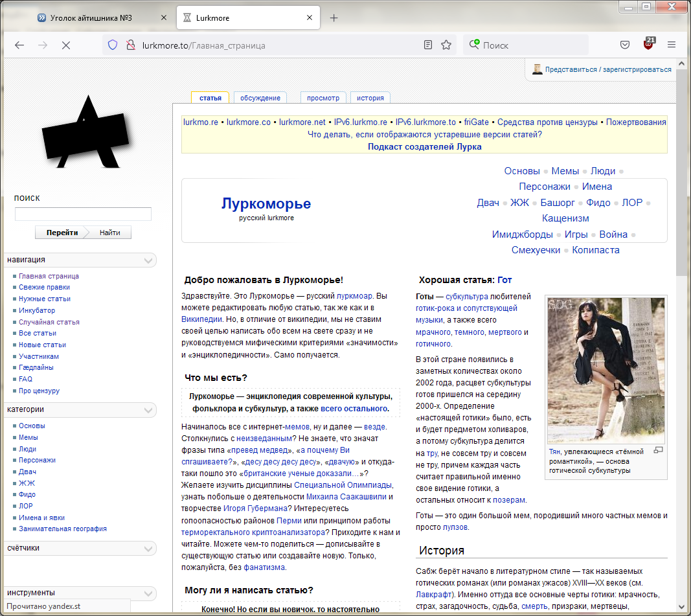This screenshot has width=691, height=616.
Task: Open the Кащенизм portal link
Action: coord(565,218)
